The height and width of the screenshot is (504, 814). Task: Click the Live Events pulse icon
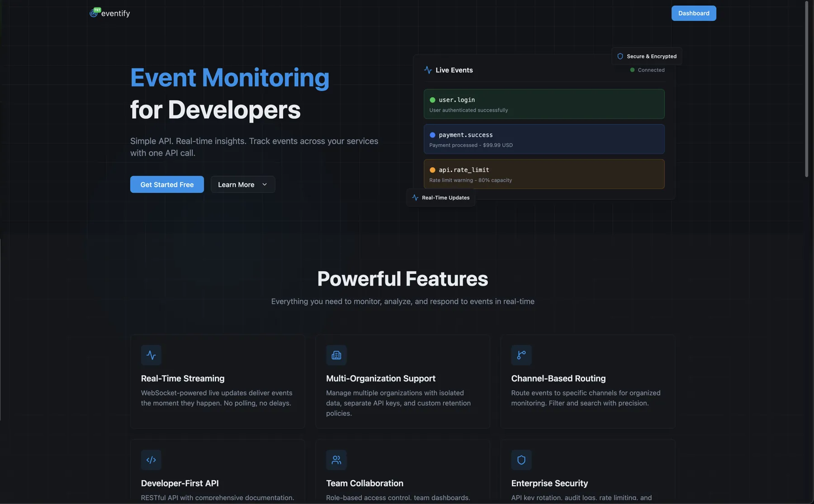(428, 70)
